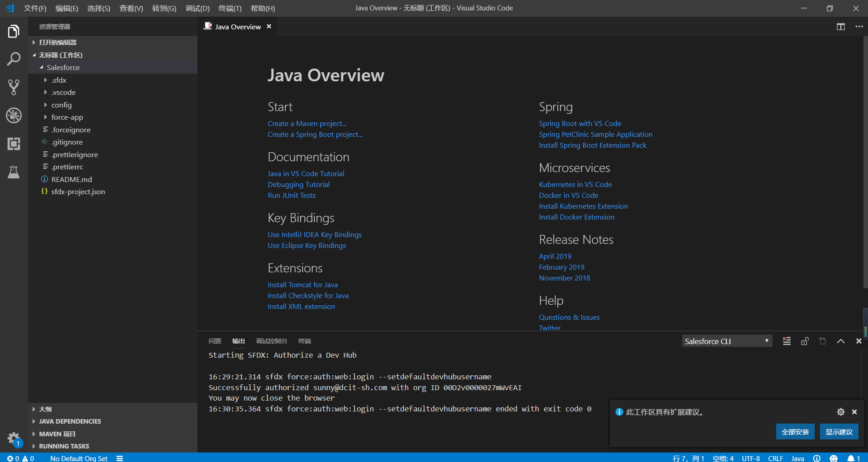Open the editor More Actions menu

click(859, 27)
